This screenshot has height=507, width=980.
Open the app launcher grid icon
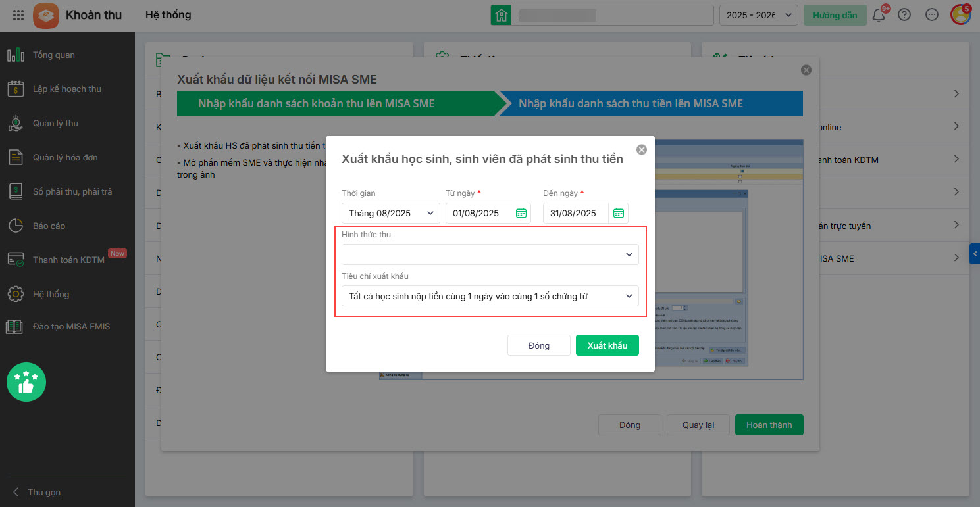point(19,15)
